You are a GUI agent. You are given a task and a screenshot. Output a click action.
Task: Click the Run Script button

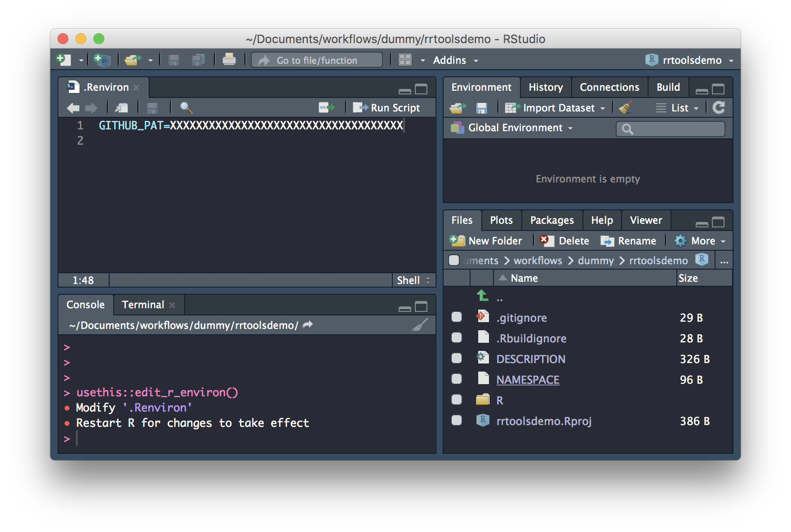coord(386,108)
